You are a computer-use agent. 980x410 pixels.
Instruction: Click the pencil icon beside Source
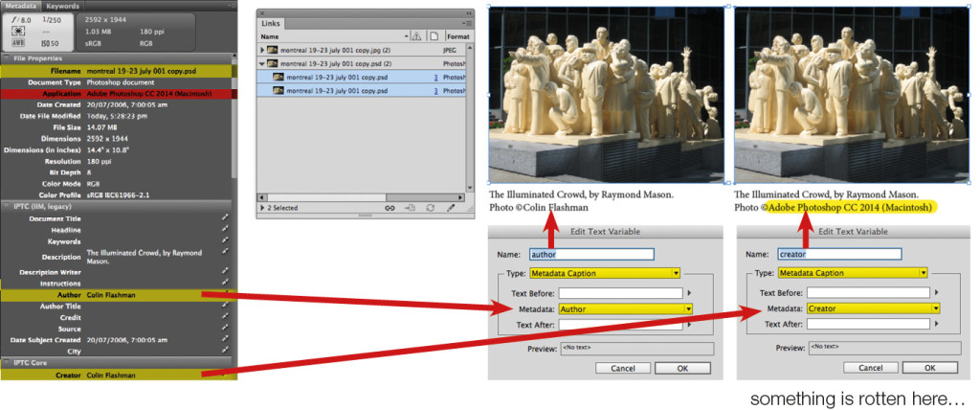225,329
